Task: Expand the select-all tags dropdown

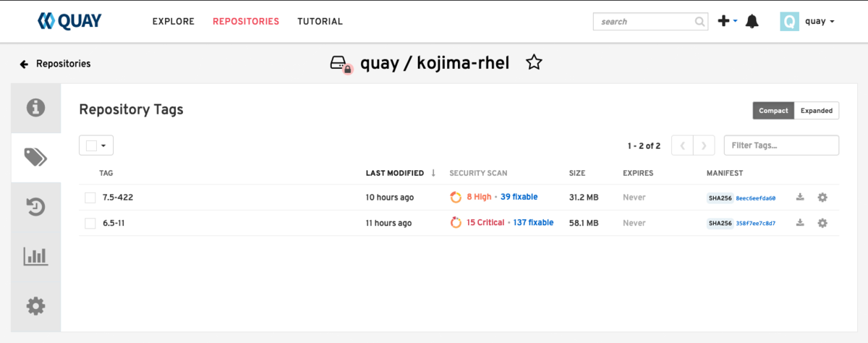Action: (96, 145)
